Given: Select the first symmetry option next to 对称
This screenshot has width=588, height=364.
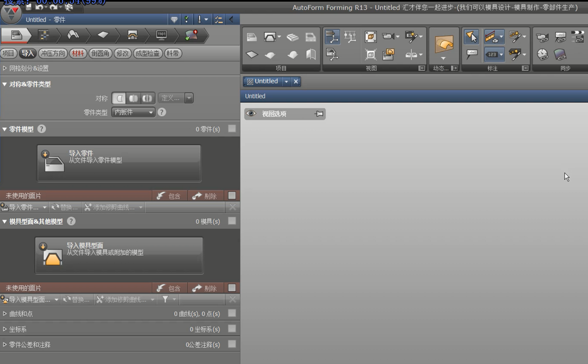Looking at the screenshot, I should click(119, 98).
